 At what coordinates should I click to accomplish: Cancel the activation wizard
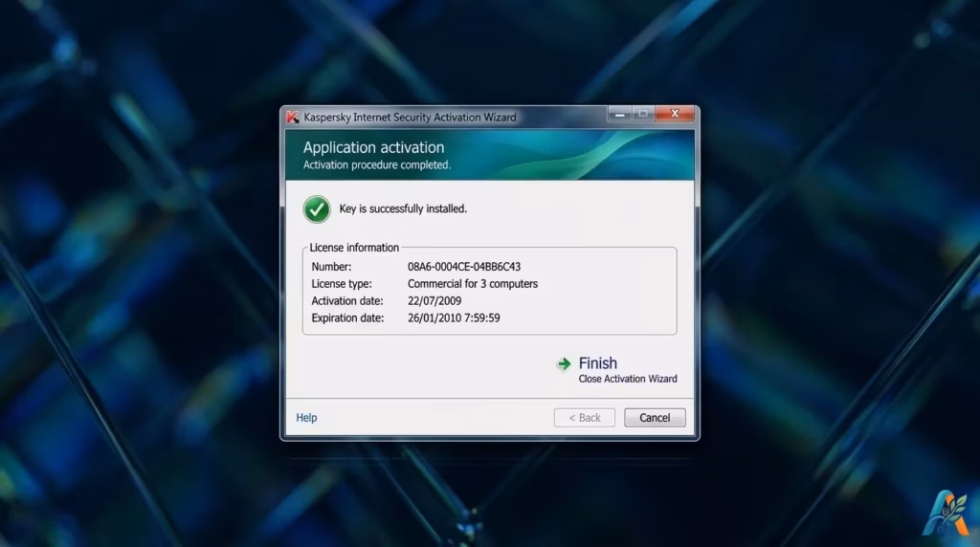click(655, 418)
